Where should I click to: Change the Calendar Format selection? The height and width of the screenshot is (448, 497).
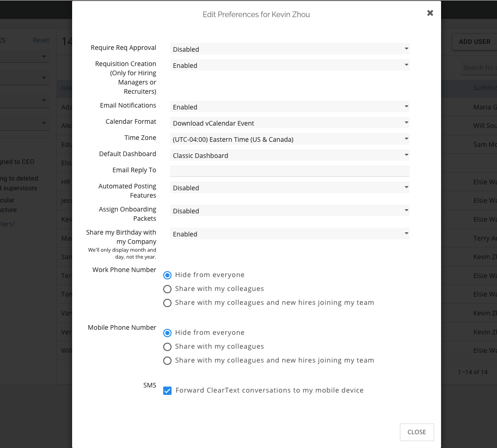(x=289, y=123)
